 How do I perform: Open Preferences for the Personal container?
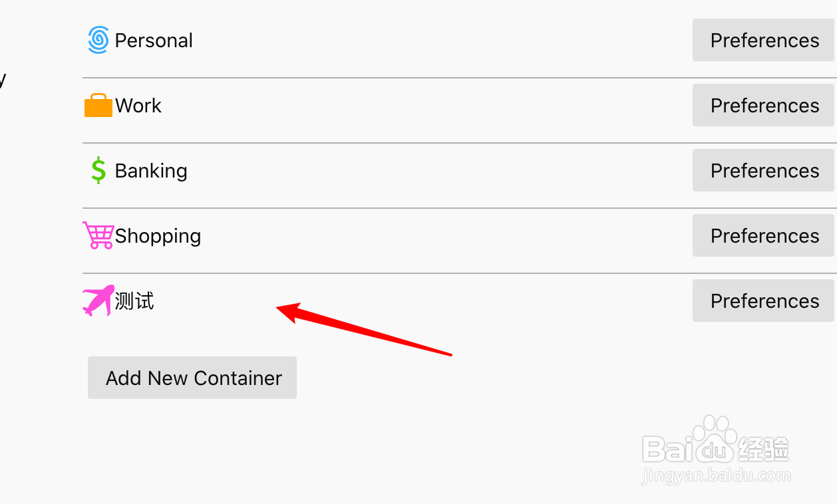(763, 40)
